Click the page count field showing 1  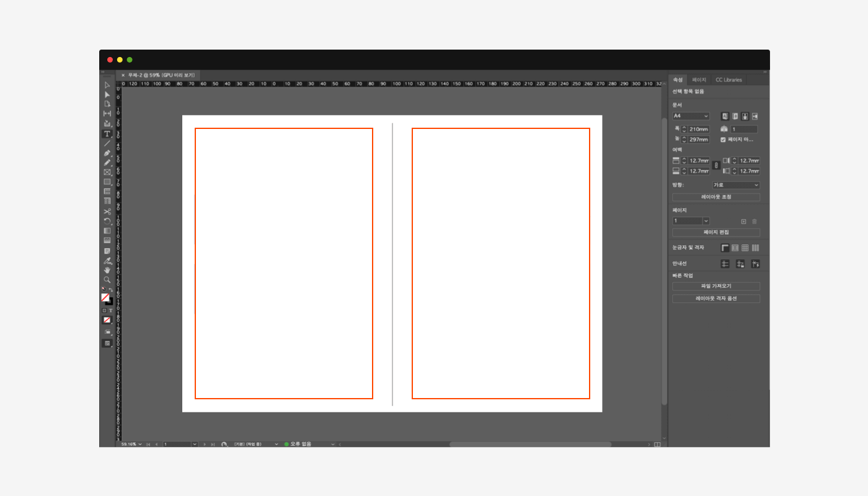pyautogui.click(x=744, y=129)
